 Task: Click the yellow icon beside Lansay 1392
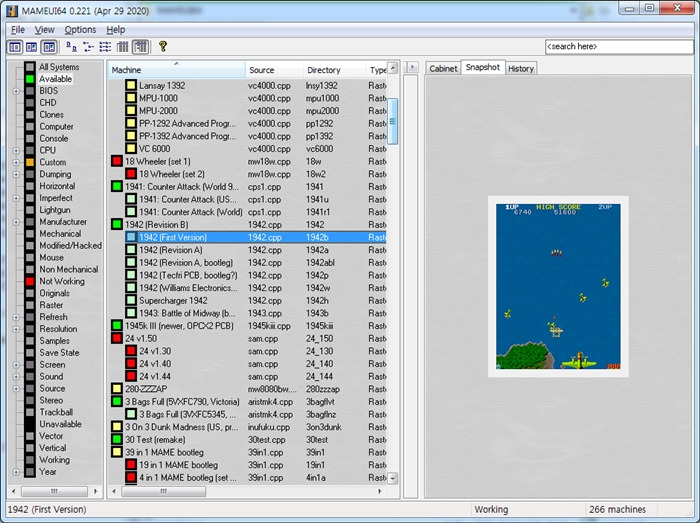(131, 85)
